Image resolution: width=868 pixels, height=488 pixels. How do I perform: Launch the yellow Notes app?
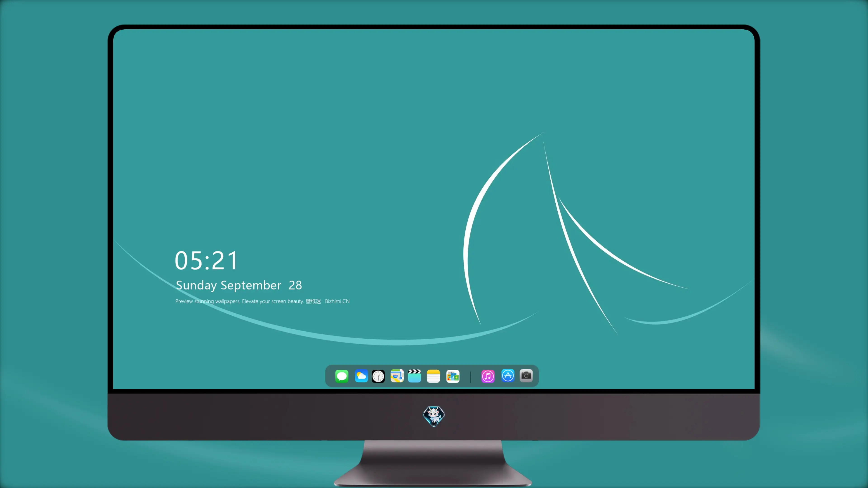click(x=433, y=376)
